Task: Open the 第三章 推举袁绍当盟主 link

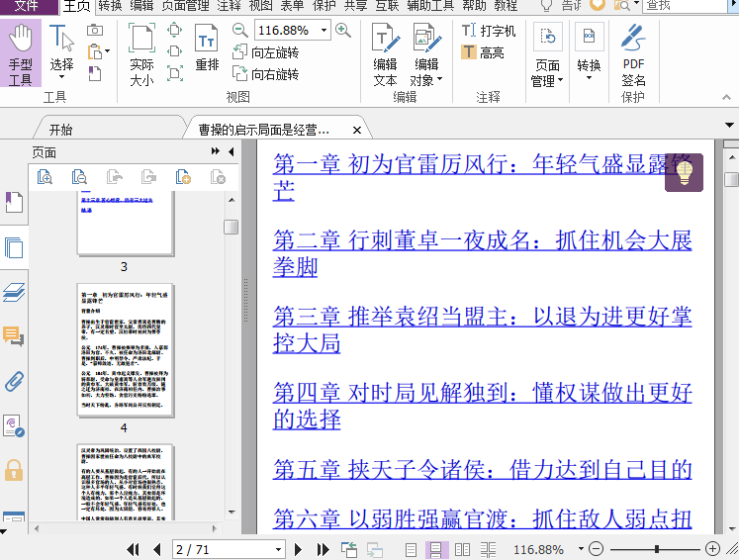Action: point(483,330)
